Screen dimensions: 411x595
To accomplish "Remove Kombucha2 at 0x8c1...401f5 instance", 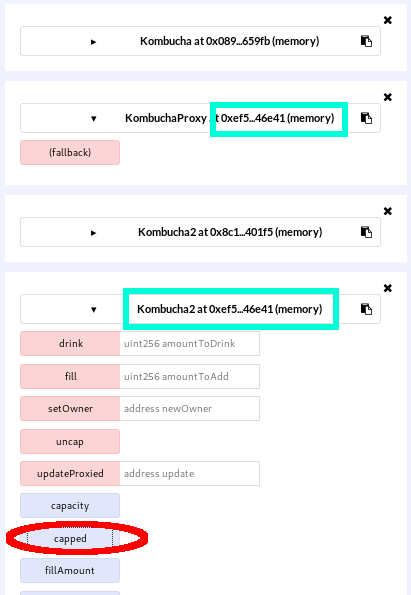I will (387, 211).
